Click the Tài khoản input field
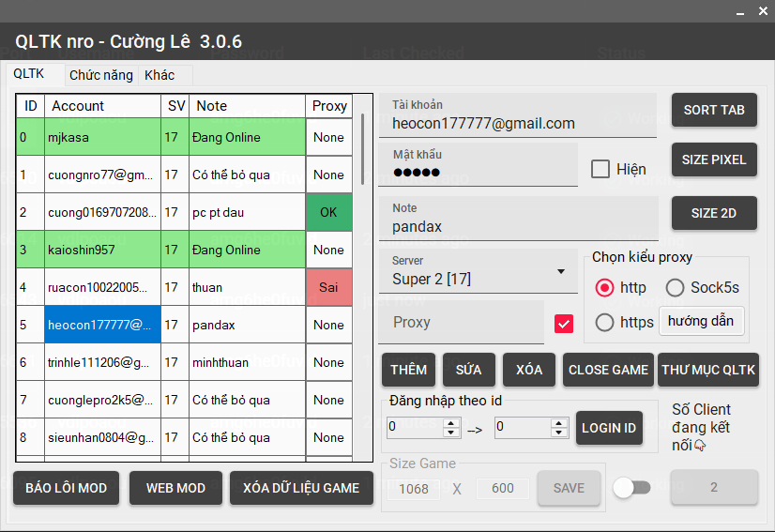Viewport: 775px width, 532px height. pos(518,115)
